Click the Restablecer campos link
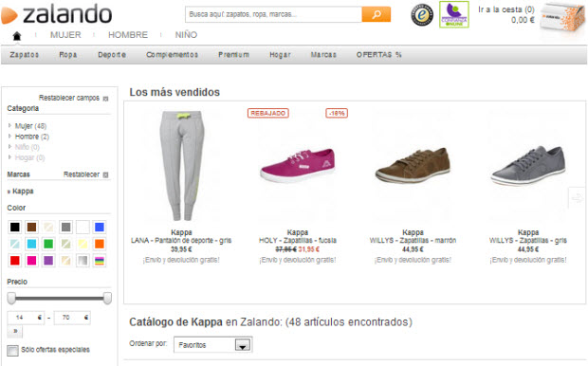 click(x=69, y=98)
